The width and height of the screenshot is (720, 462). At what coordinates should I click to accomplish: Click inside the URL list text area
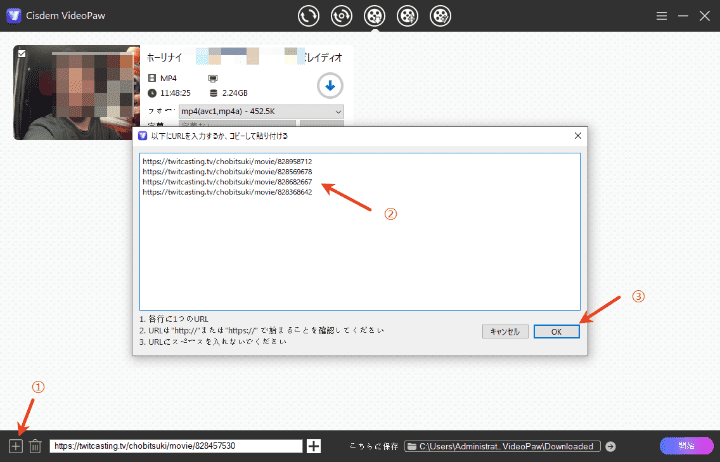coord(360,232)
